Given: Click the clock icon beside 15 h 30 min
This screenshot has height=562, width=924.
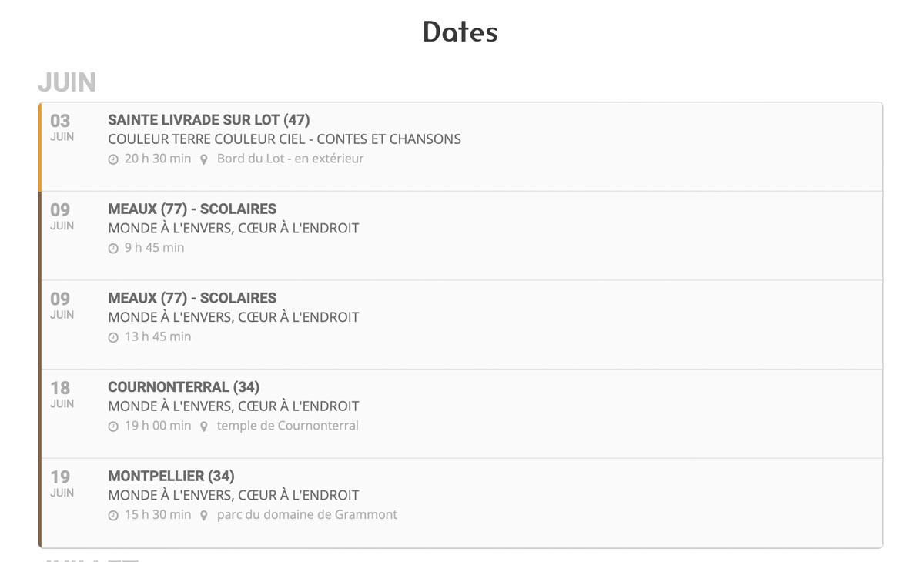Looking at the screenshot, I should coord(113,516).
